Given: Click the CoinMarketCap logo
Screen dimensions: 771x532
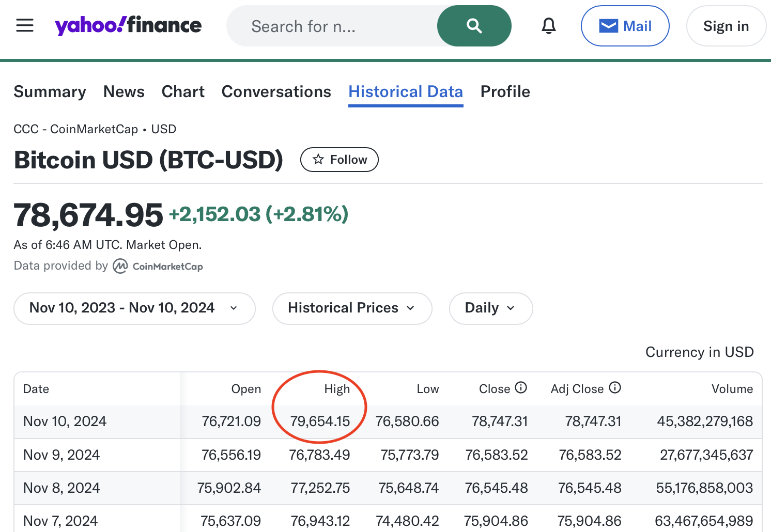Looking at the screenshot, I should point(158,266).
